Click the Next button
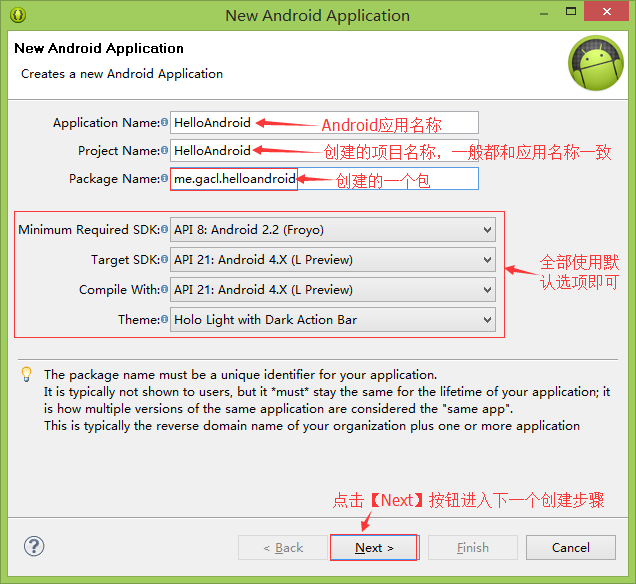 (374, 548)
